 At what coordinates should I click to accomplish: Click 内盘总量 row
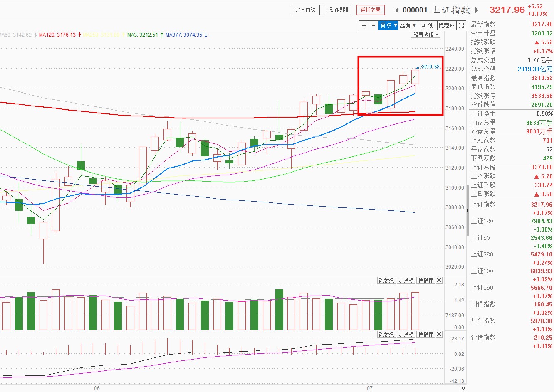tap(512, 123)
